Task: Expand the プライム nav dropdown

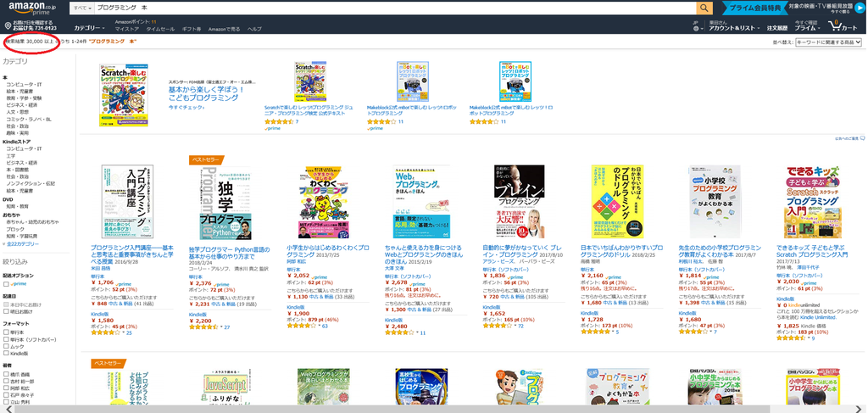Action: click(807, 28)
